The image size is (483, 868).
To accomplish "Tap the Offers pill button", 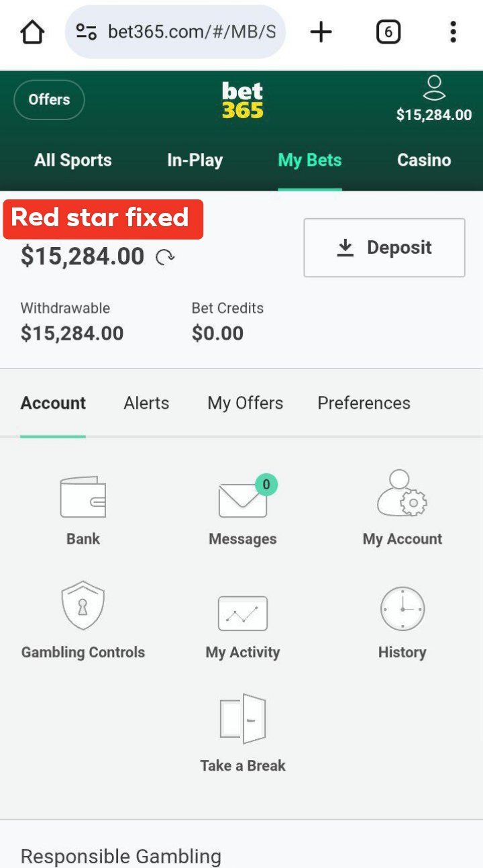I will click(x=49, y=99).
